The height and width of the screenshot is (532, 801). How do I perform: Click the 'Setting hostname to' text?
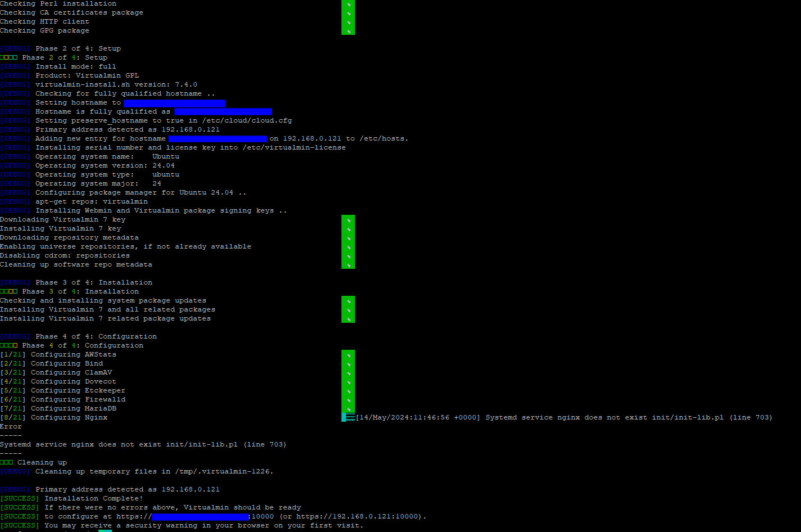point(78,102)
